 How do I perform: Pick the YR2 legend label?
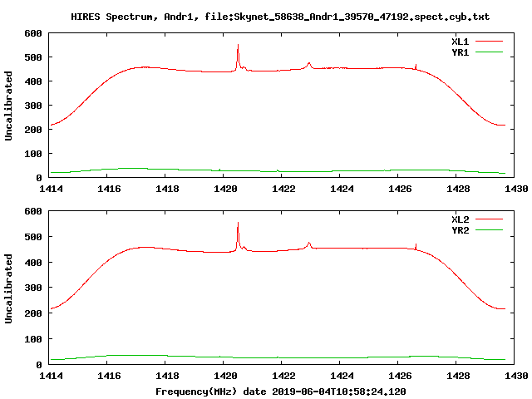(461, 229)
